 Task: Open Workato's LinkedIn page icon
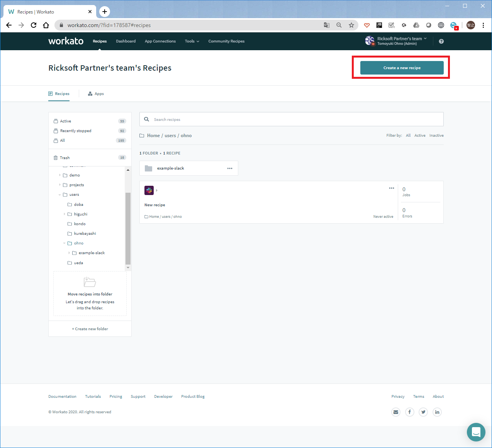click(x=437, y=412)
